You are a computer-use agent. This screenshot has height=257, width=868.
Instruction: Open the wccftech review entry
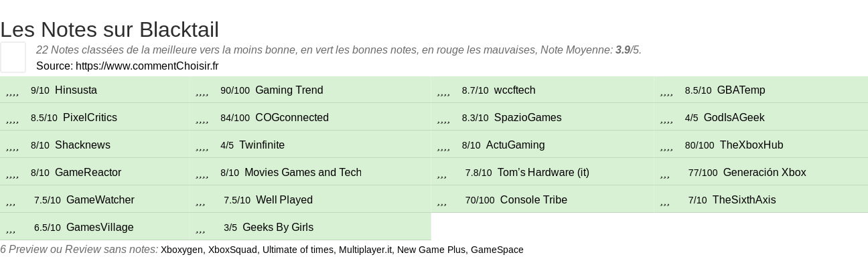click(514, 90)
